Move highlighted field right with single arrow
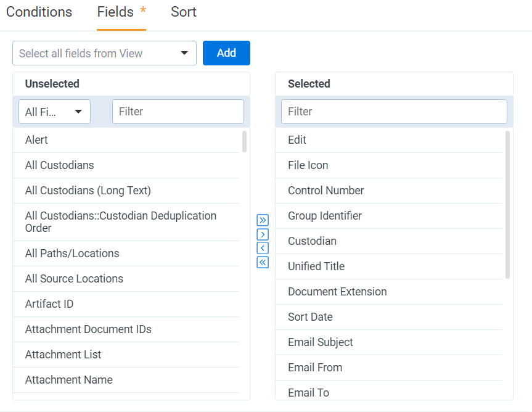The height and width of the screenshot is (412, 532). tap(263, 234)
